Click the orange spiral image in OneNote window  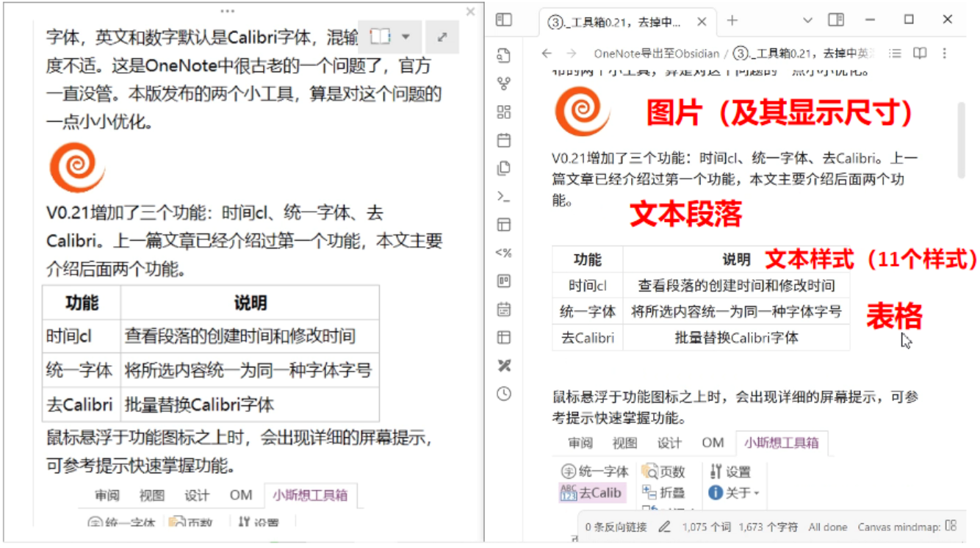click(76, 167)
